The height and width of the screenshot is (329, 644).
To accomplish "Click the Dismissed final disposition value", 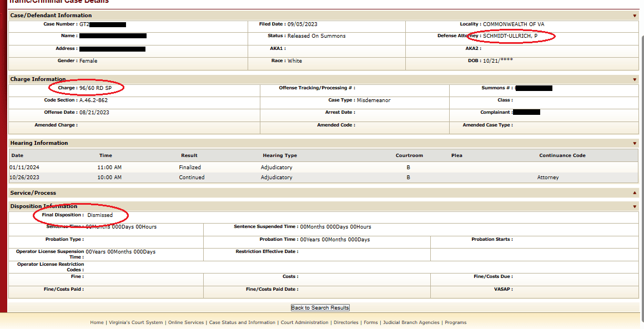I will click(100, 215).
